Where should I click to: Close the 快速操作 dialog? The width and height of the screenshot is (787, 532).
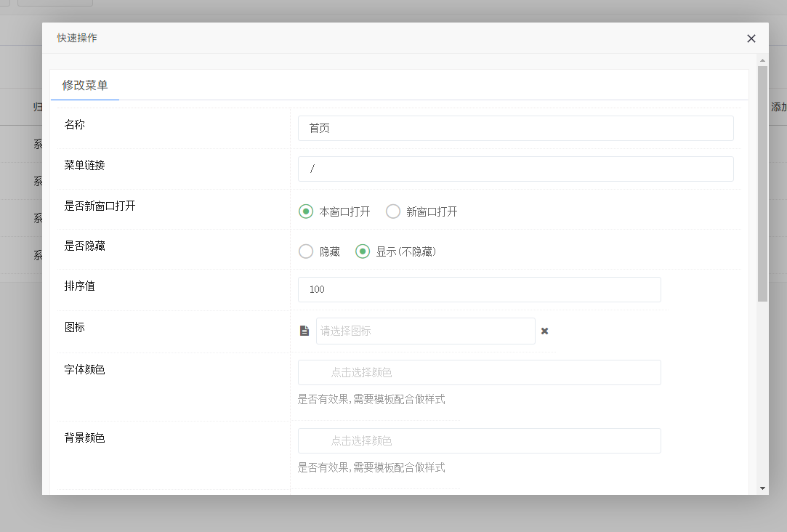point(751,39)
